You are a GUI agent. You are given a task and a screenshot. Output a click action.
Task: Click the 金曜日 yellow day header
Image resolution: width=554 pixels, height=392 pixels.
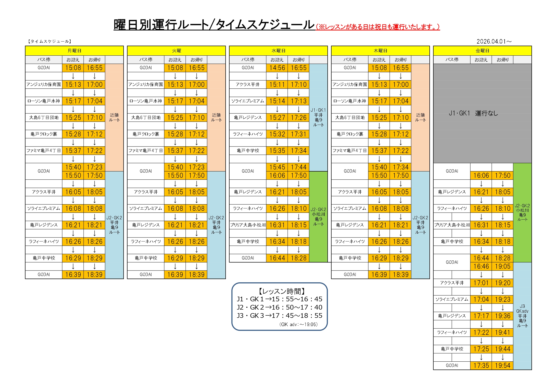482,51
